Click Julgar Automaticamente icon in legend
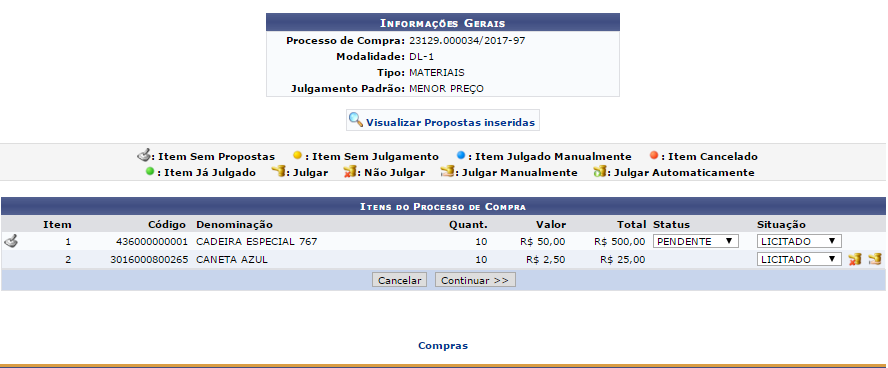888x368 pixels. pyautogui.click(x=599, y=172)
